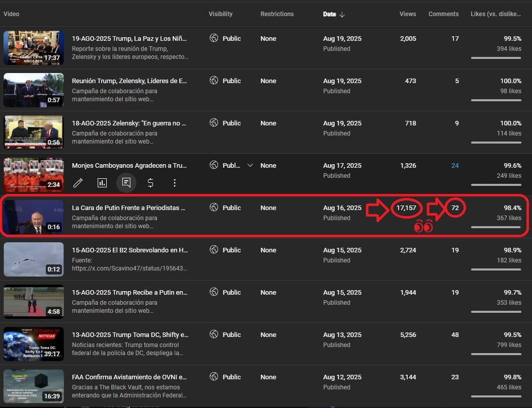Image resolution: width=532 pixels, height=408 pixels.
Task: Open monetization dollar icon for Monjes Camboyanos
Action: (x=150, y=183)
